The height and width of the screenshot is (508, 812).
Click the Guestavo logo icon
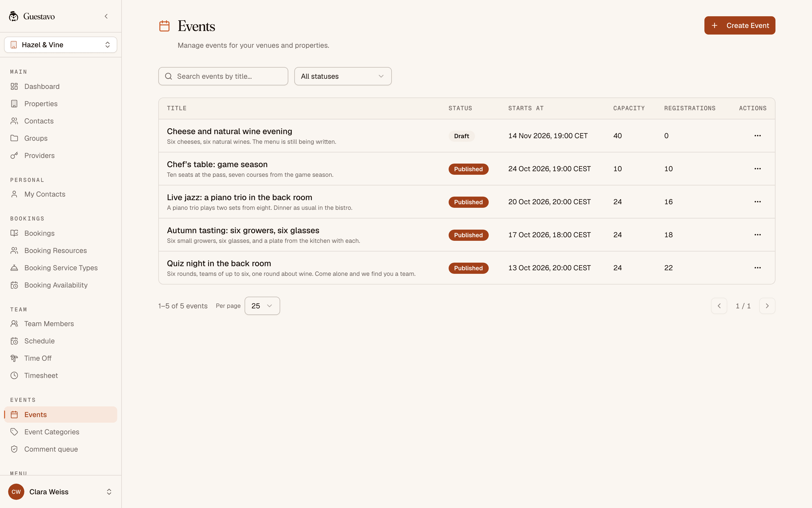click(13, 16)
